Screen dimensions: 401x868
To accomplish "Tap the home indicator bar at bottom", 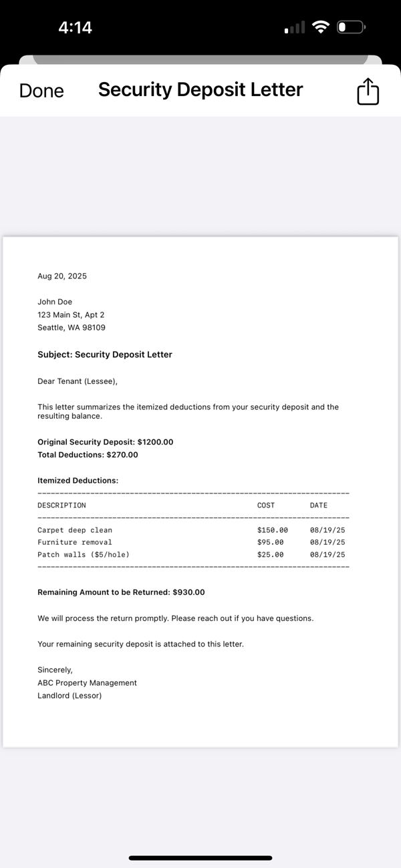I will [x=200, y=858].
